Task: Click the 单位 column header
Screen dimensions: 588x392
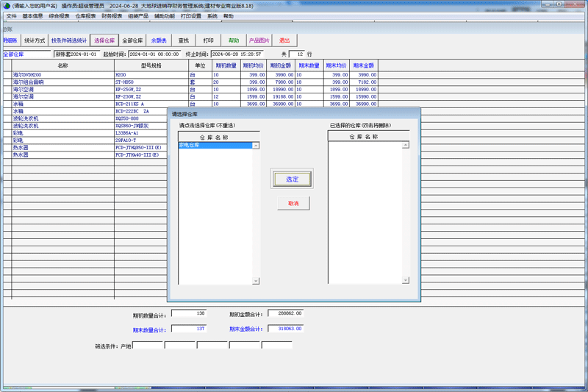Action: (200, 65)
